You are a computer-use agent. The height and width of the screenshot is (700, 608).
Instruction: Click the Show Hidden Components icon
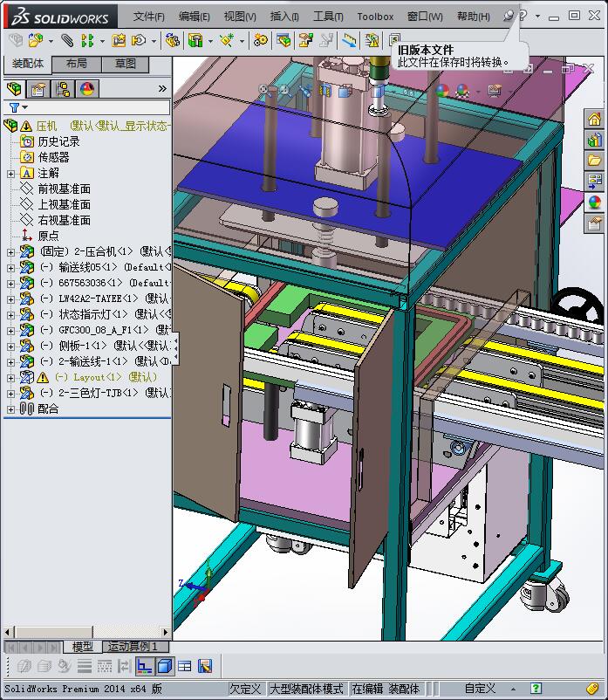pos(172,41)
